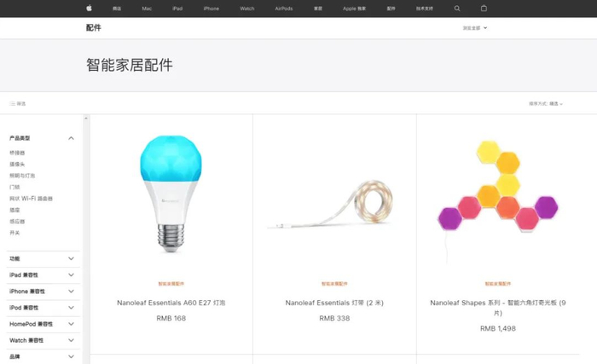
Task: Open the shopping bag icon
Action: coord(484,8)
